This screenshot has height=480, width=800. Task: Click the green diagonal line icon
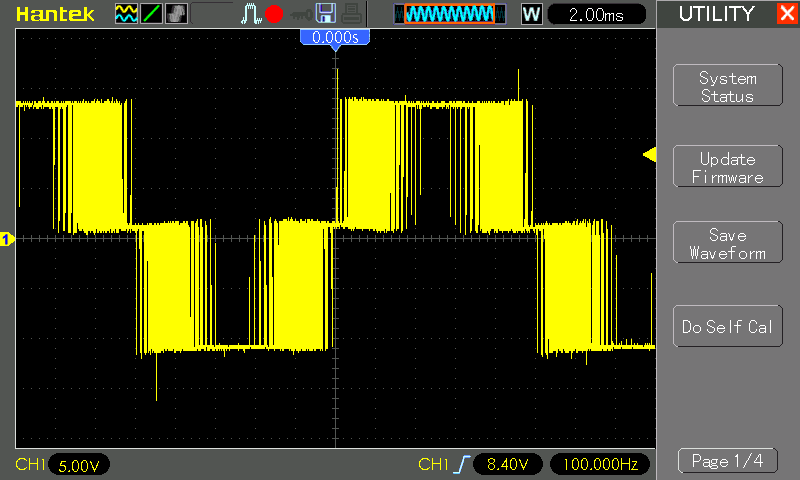(151, 14)
